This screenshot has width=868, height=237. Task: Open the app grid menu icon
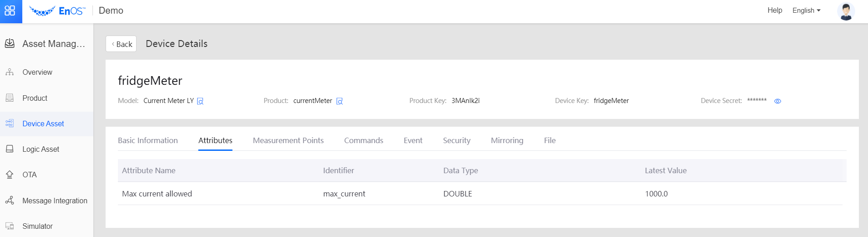tap(10, 10)
